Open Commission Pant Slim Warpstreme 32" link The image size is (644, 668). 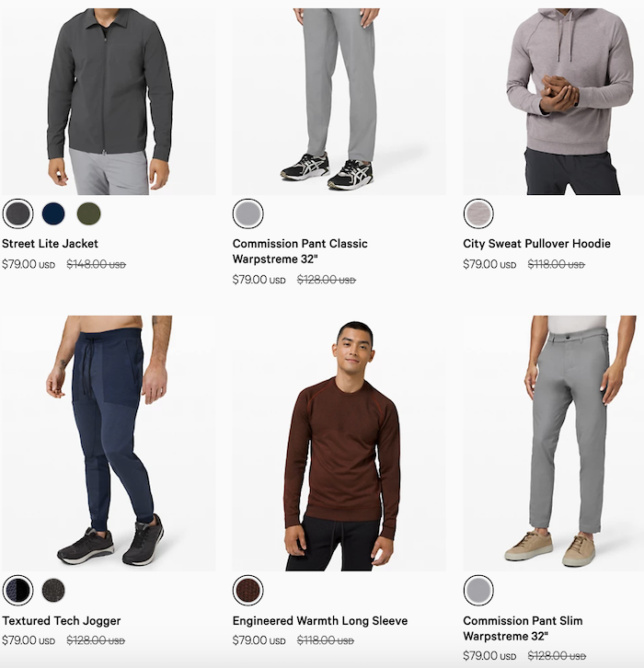pyautogui.click(x=523, y=628)
